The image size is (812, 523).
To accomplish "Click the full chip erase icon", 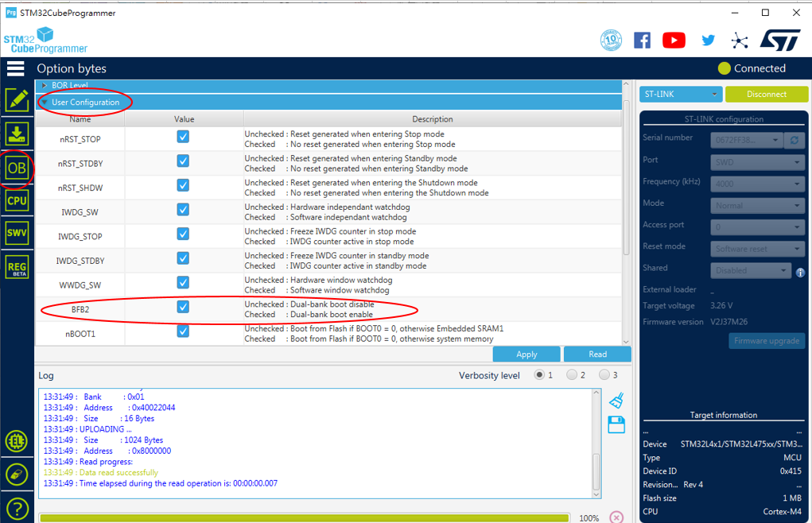I will pyautogui.click(x=17, y=475).
